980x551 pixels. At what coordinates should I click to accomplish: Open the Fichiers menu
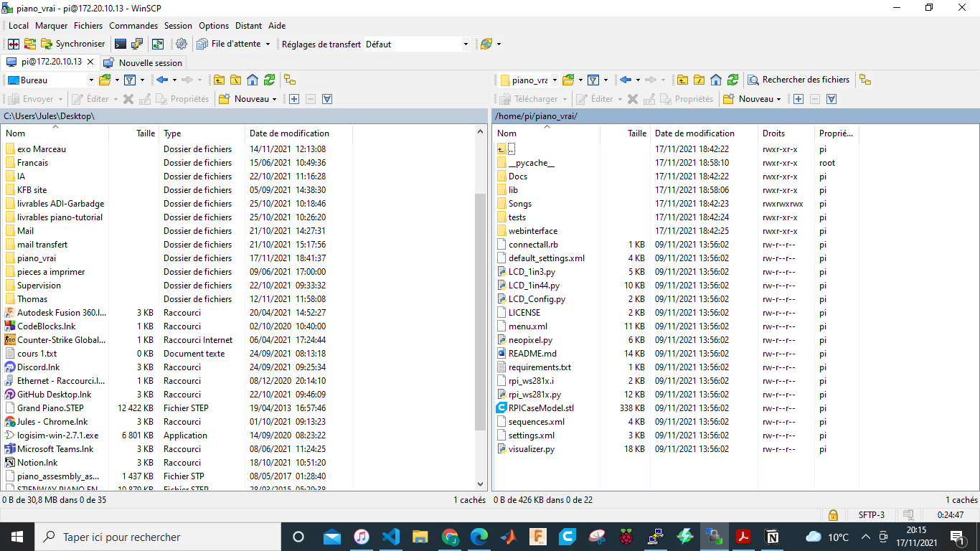88,25
